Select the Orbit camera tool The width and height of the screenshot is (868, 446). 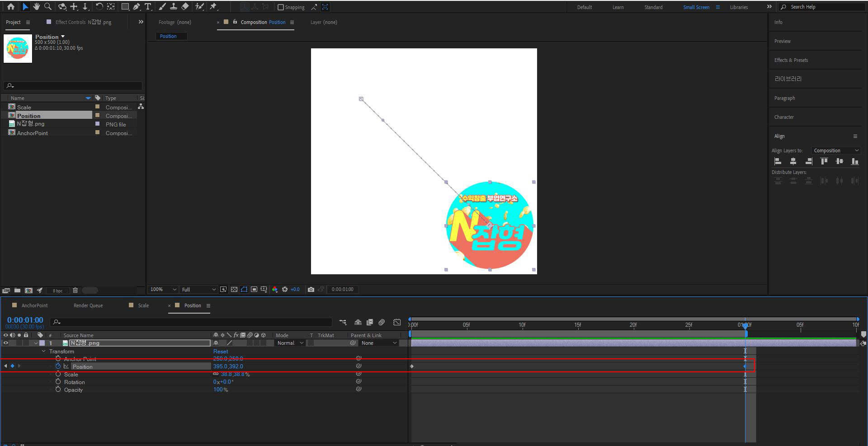(x=62, y=7)
